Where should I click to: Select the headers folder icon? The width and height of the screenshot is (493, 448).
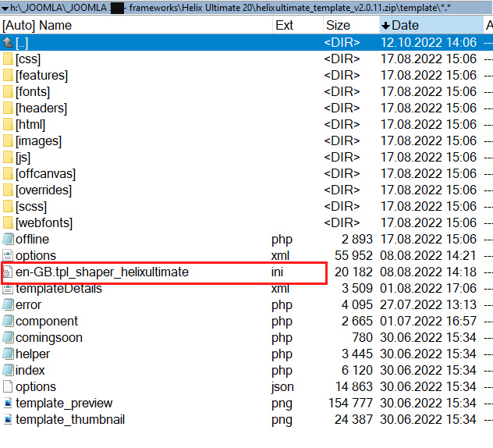point(8,108)
